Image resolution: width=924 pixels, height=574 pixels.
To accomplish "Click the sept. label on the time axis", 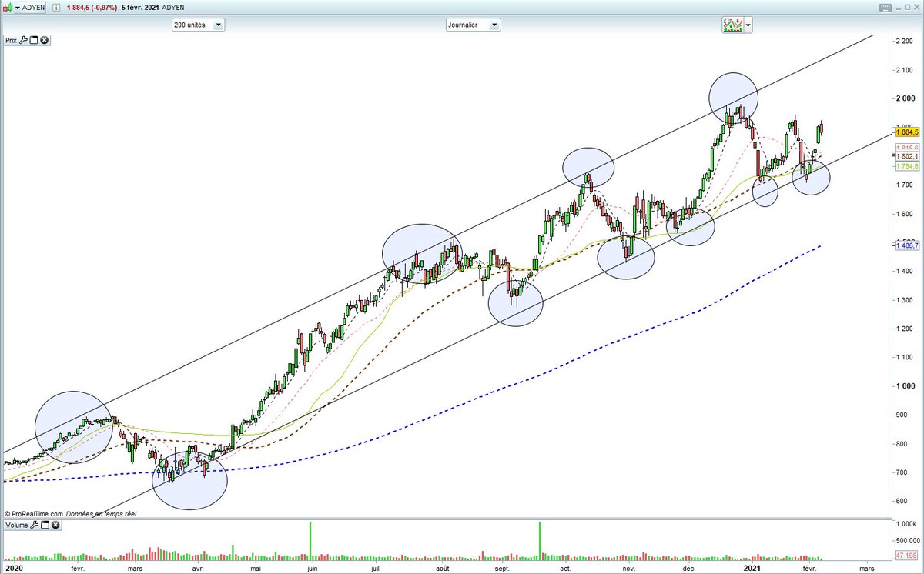I will (x=502, y=568).
